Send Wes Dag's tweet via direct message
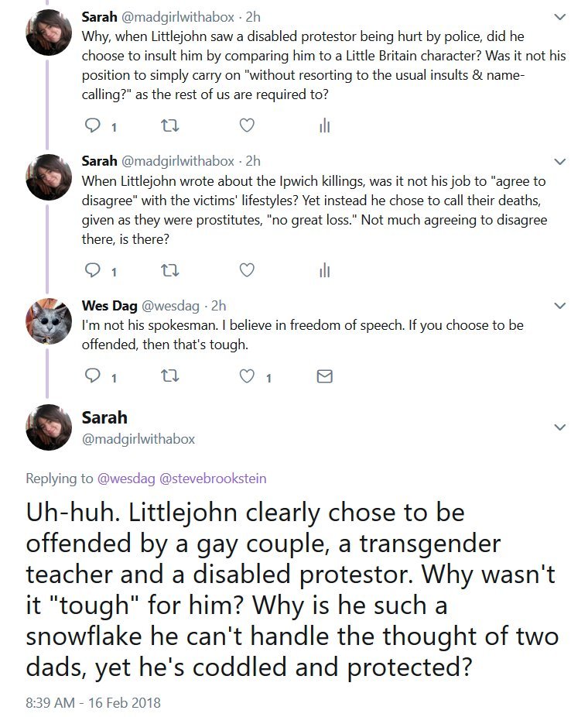Viewport: 588px width, 717px height. coord(325,377)
